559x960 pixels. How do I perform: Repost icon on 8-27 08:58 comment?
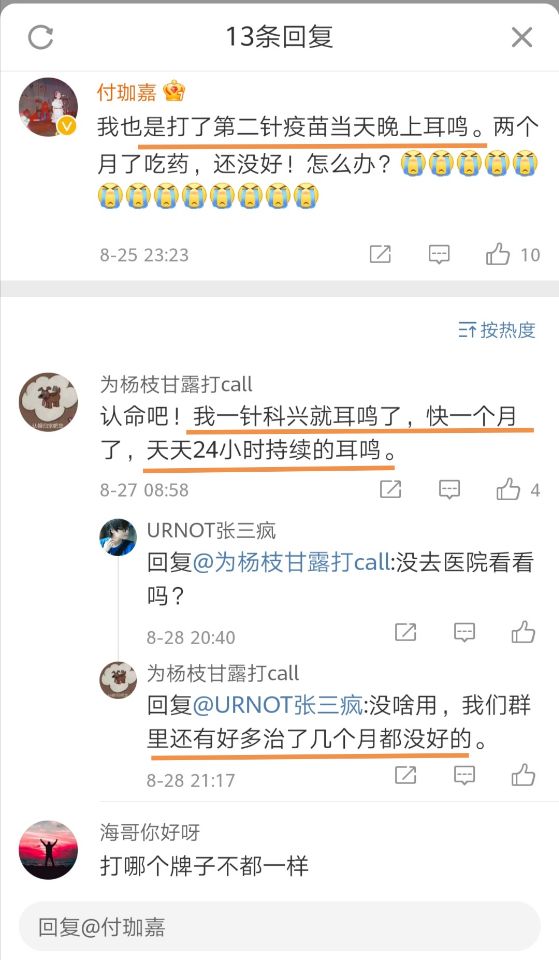pos(391,489)
